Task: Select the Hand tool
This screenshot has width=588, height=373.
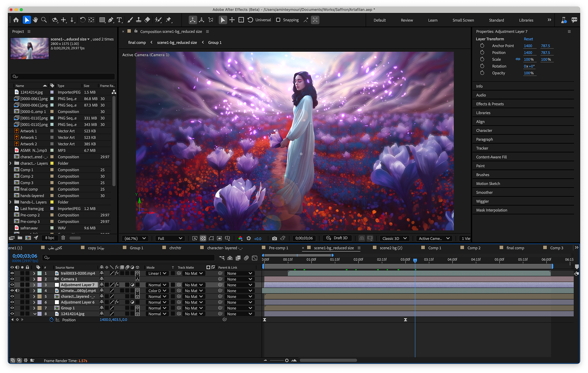Action: (x=36, y=20)
